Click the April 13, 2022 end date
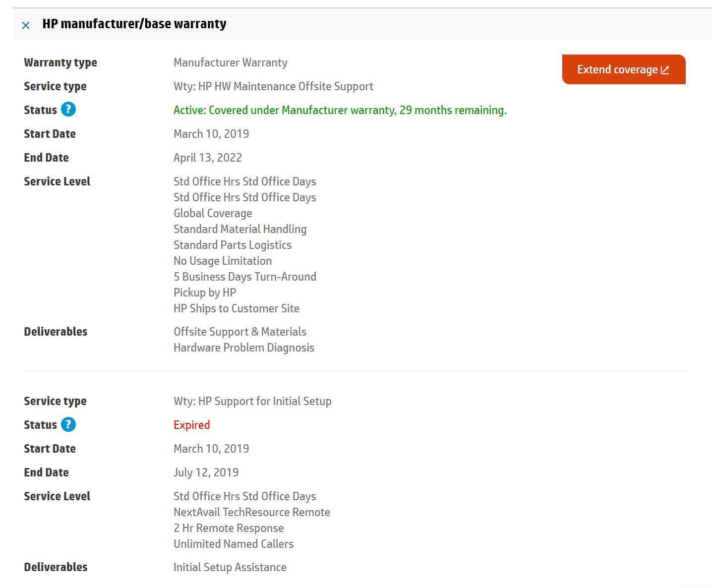 click(207, 158)
